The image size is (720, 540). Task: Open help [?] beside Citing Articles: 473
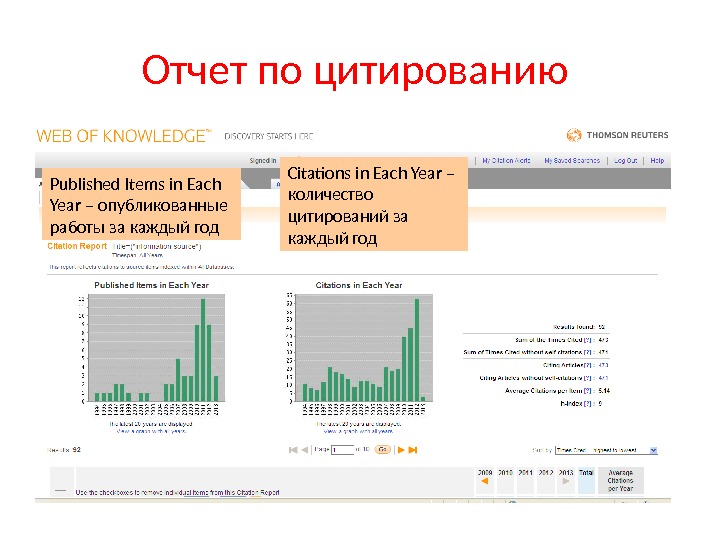click(587, 366)
